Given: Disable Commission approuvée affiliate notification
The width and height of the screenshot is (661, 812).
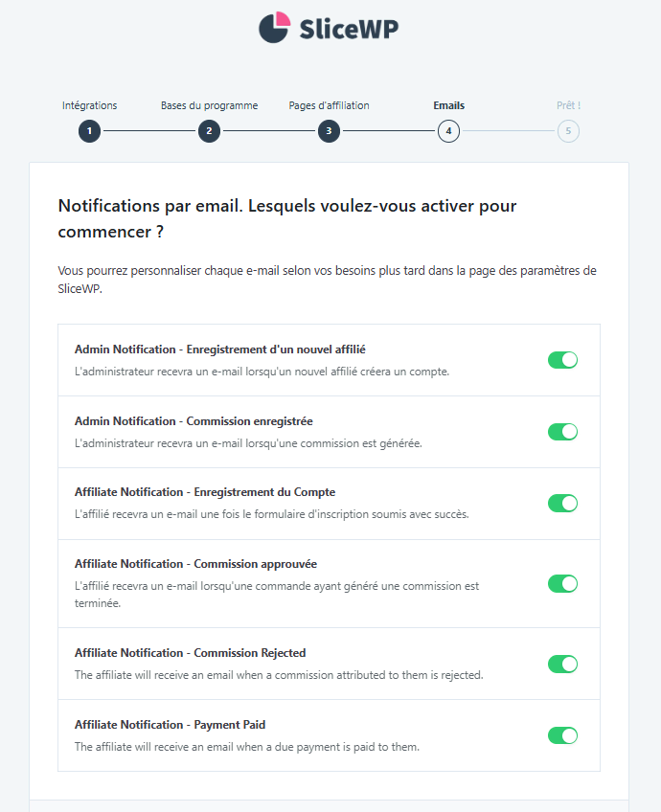Looking at the screenshot, I should coord(562,583).
